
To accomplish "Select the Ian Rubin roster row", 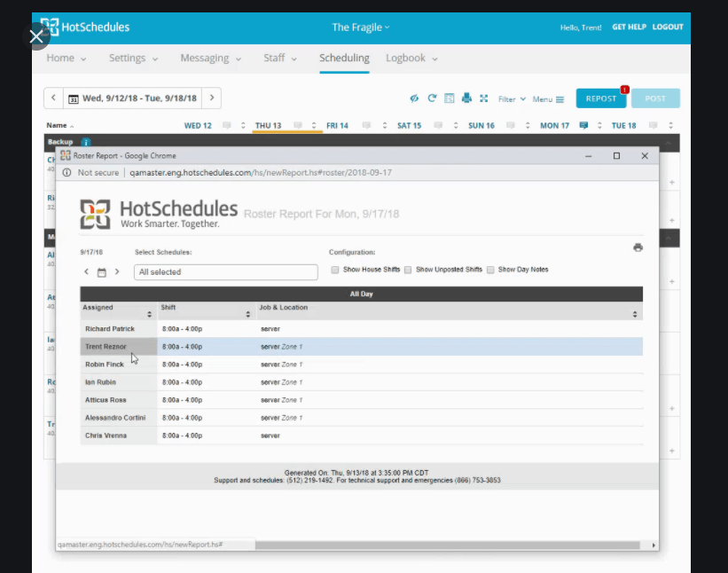I will (x=361, y=382).
